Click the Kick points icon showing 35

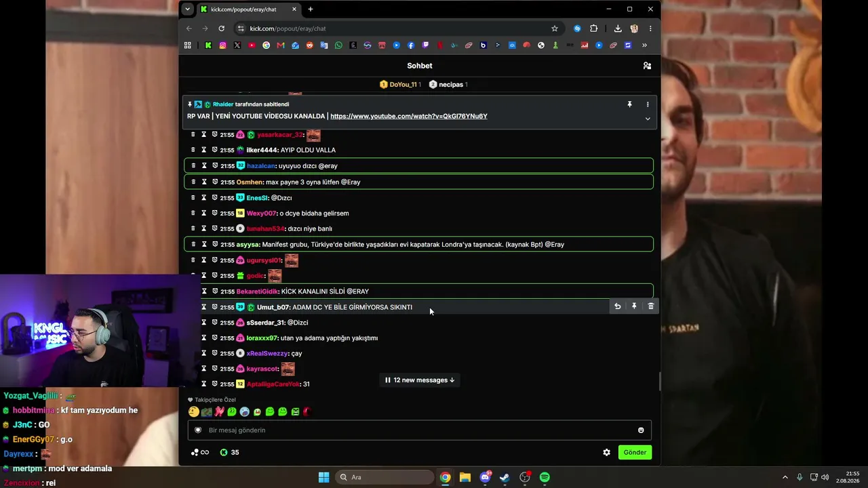224,453
